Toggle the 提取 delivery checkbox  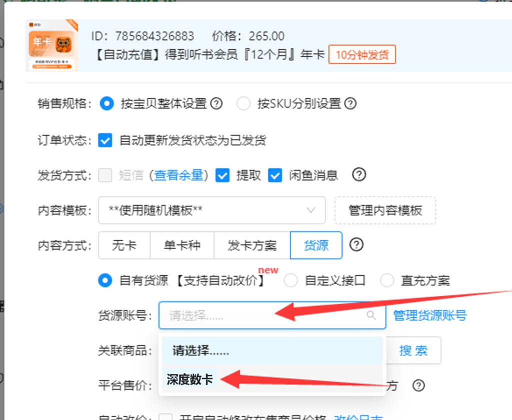(x=222, y=175)
